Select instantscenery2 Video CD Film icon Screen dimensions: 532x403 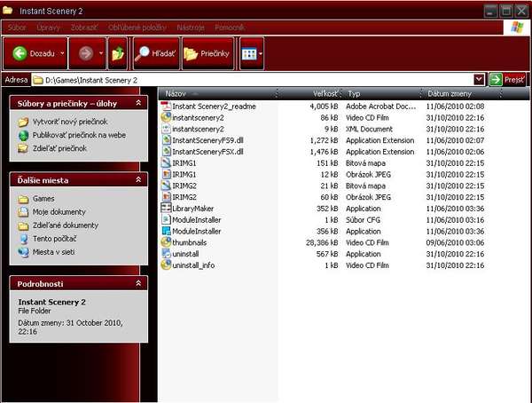pyautogui.click(x=166, y=117)
